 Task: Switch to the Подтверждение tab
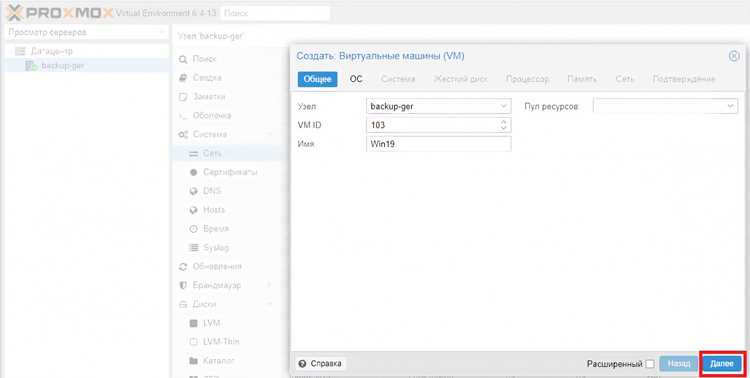[684, 79]
